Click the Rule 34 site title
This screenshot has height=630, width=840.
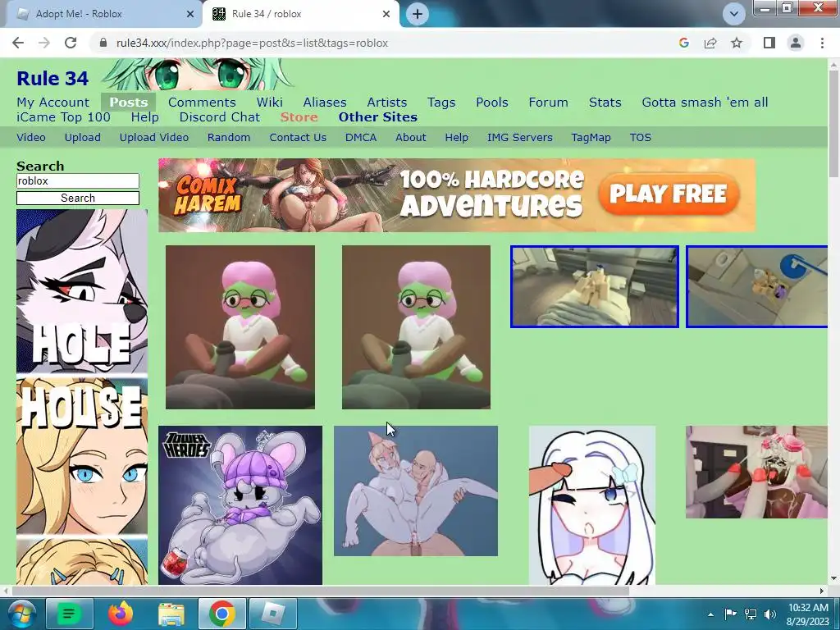coord(52,79)
